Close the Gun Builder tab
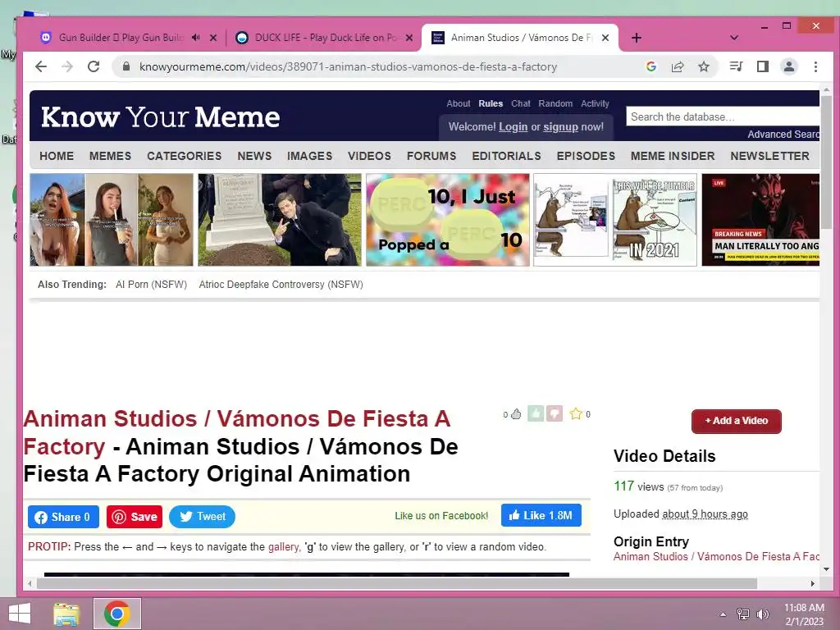Screen dimensions: 840x630 [213, 38]
